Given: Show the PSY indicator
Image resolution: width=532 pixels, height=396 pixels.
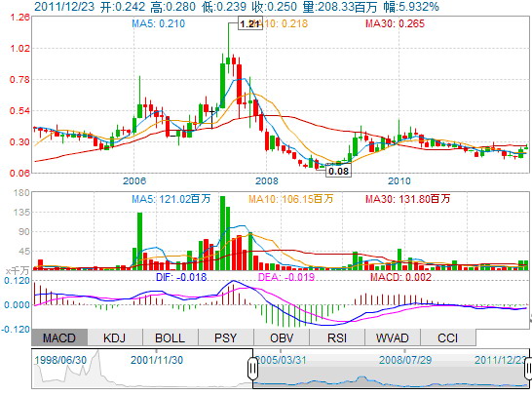Looking at the screenshot, I should click(x=226, y=337).
